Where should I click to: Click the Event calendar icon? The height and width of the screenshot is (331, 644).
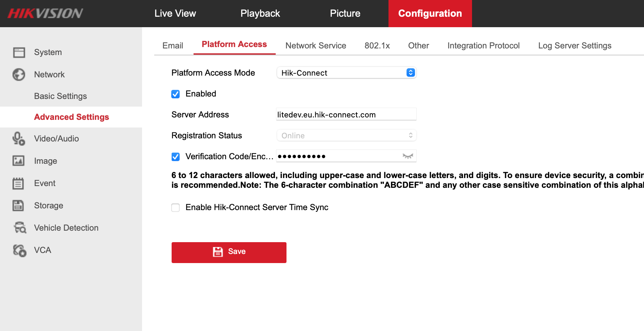(x=18, y=183)
